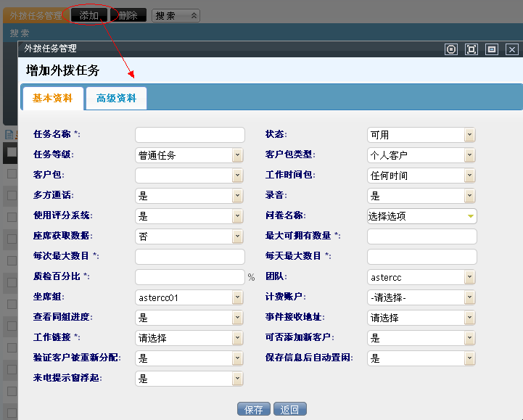
Task: Click the window restore icon beside the close X
Action: click(492, 49)
